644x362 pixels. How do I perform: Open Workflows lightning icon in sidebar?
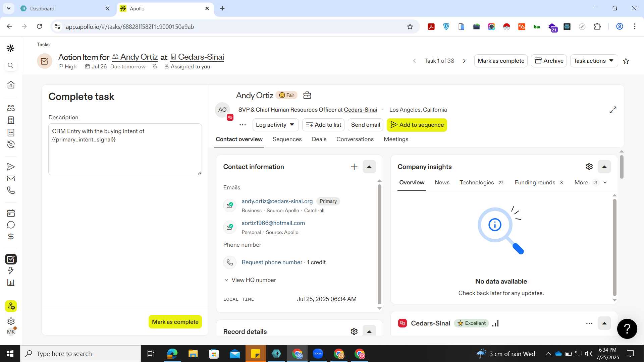(11, 270)
